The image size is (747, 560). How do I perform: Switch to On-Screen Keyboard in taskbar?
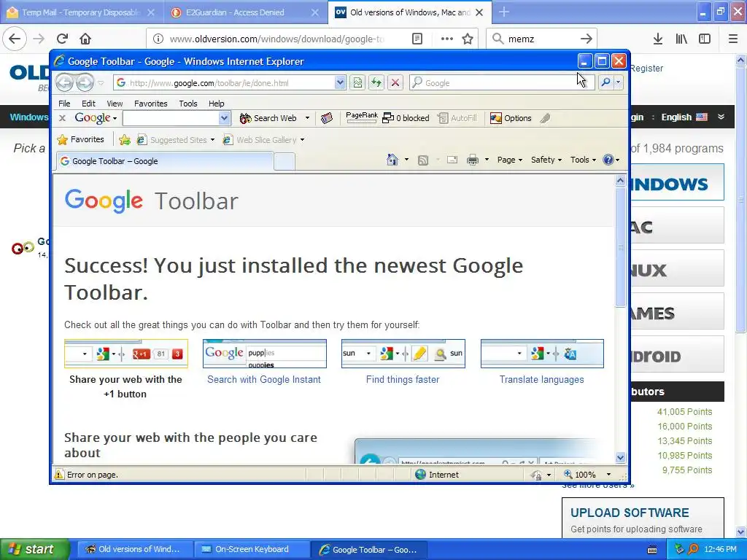coord(252,549)
